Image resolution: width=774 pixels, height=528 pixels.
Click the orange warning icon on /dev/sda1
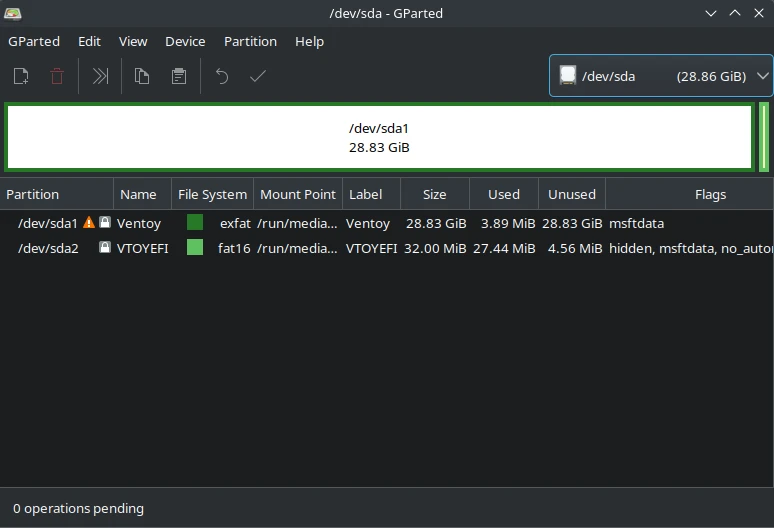[89, 222]
